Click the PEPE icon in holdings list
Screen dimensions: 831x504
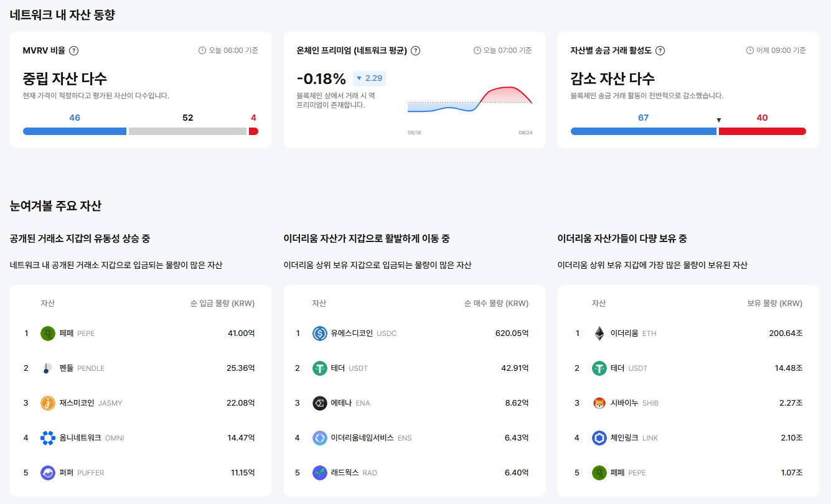[599, 473]
